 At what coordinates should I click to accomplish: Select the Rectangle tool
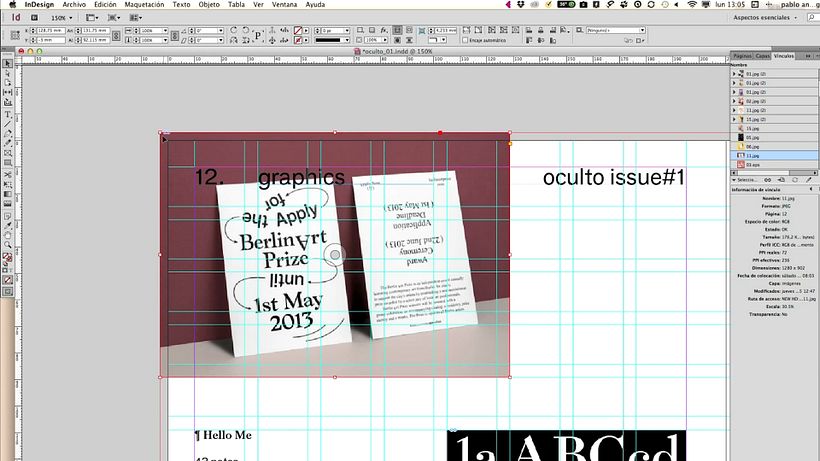[8, 163]
